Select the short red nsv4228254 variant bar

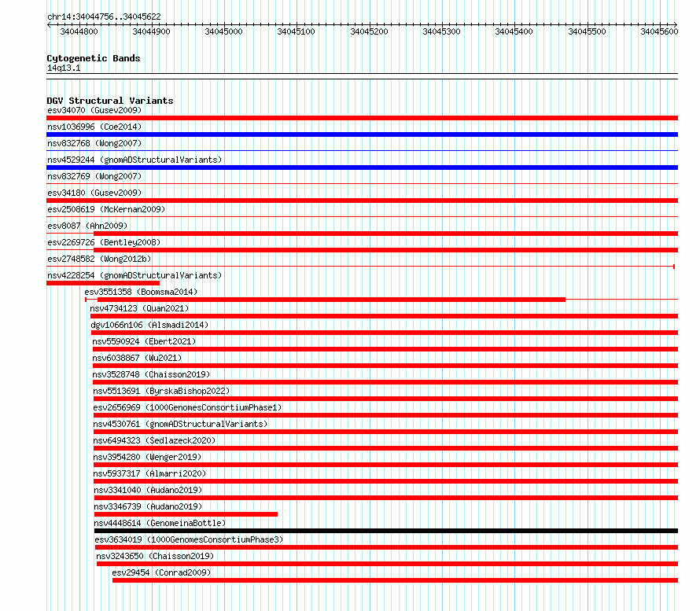tap(103, 283)
